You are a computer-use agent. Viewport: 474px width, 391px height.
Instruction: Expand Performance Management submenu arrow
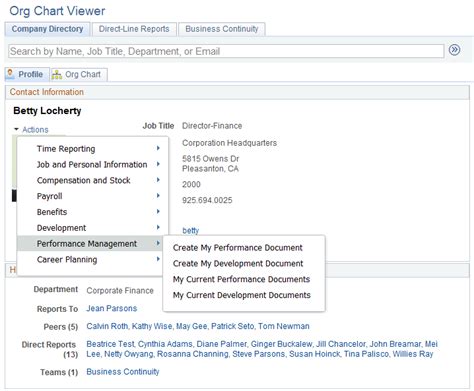point(158,243)
